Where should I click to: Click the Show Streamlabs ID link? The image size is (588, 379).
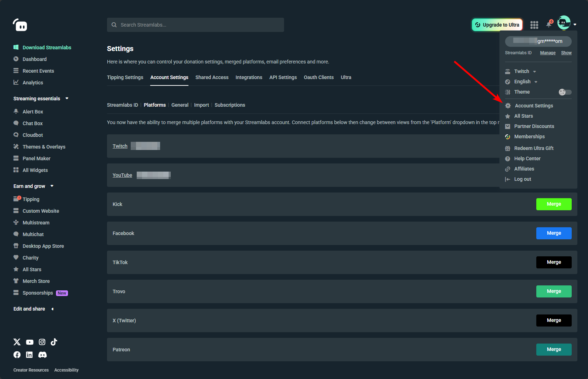point(566,53)
